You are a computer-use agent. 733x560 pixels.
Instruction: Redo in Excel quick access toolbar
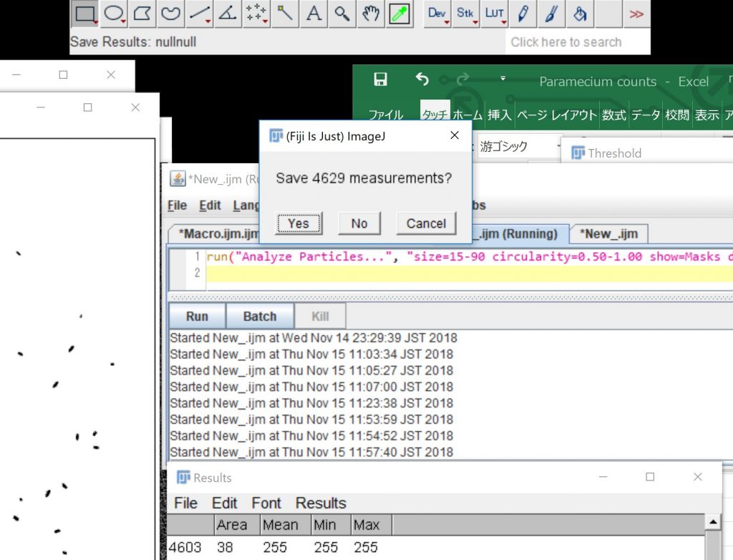(x=463, y=79)
